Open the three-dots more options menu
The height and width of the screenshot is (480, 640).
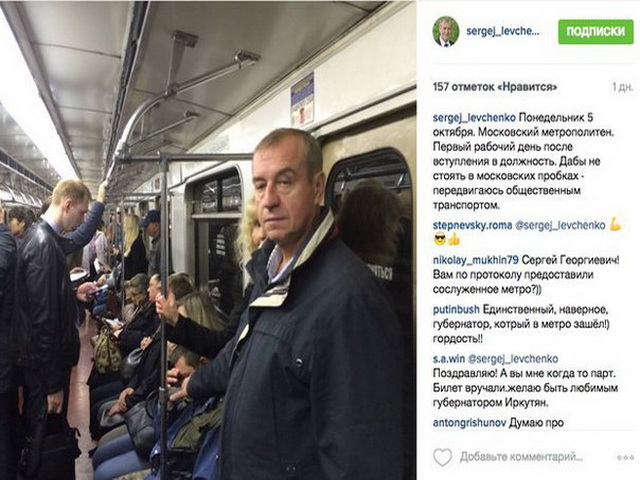tap(625, 458)
